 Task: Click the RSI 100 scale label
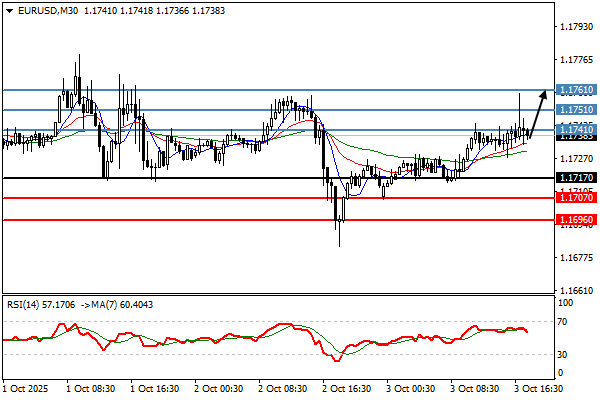point(567,301)
